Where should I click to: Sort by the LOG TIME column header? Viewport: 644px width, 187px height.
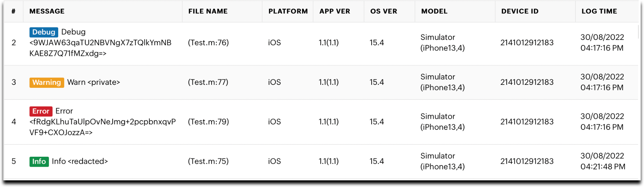pos(599,11)
